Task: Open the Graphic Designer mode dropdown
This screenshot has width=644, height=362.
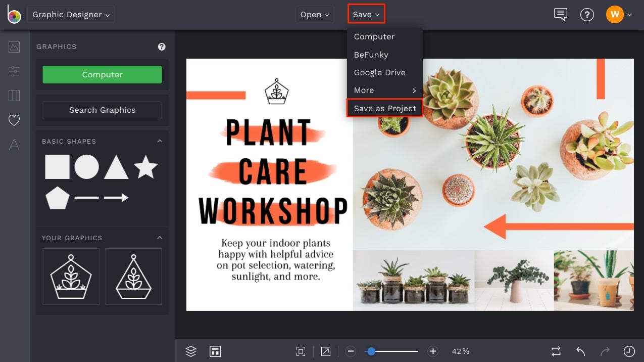Action: coord(71,14)
